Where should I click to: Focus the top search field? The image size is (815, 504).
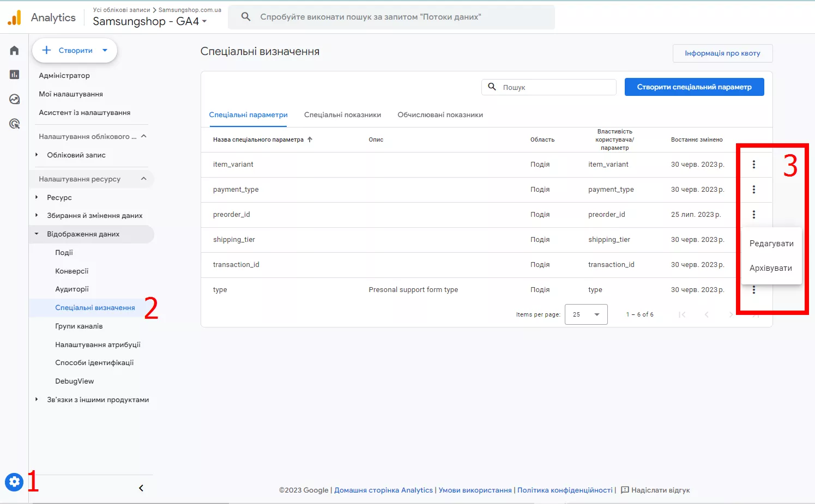(391, 17)
